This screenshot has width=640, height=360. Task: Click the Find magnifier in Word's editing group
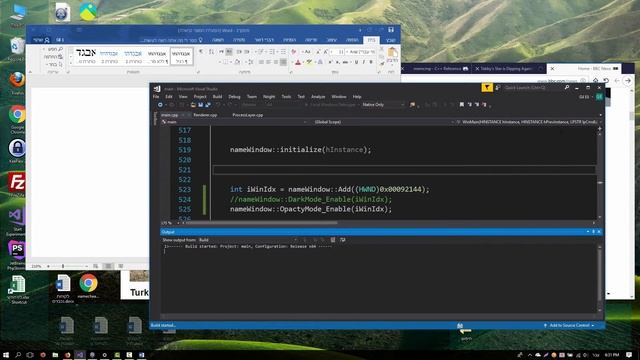click(60, 49)
